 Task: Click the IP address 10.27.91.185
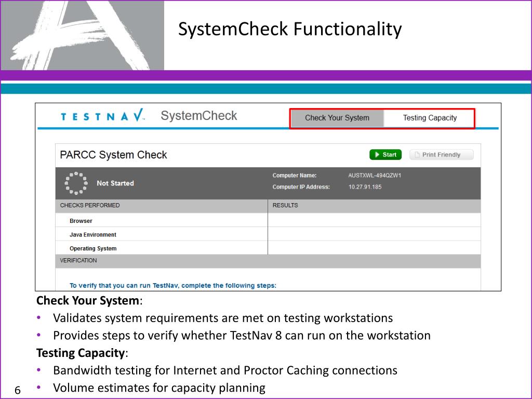tap(365, 187)
